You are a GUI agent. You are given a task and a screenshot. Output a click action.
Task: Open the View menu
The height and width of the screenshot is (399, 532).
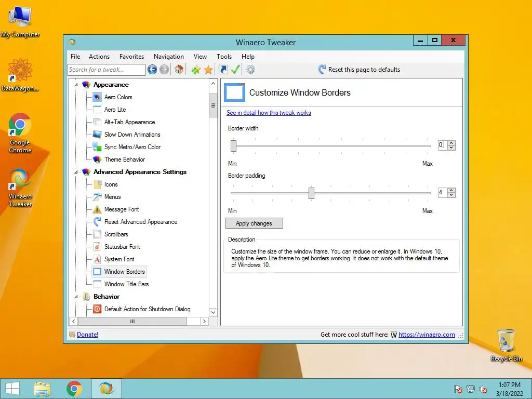pyautogui.click(x=200, y=57)
